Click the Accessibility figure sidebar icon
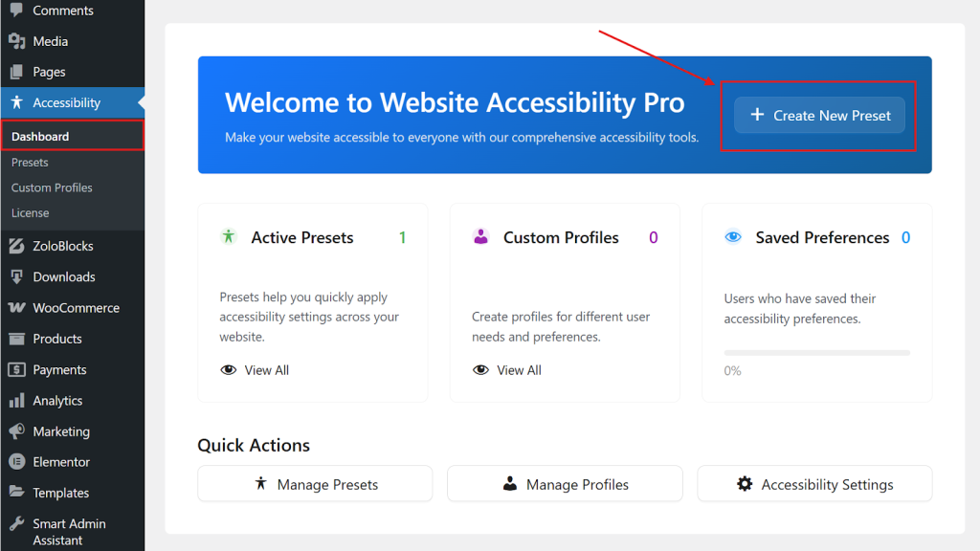The width and height of the screenshot is (980, 551). point(16,102)
